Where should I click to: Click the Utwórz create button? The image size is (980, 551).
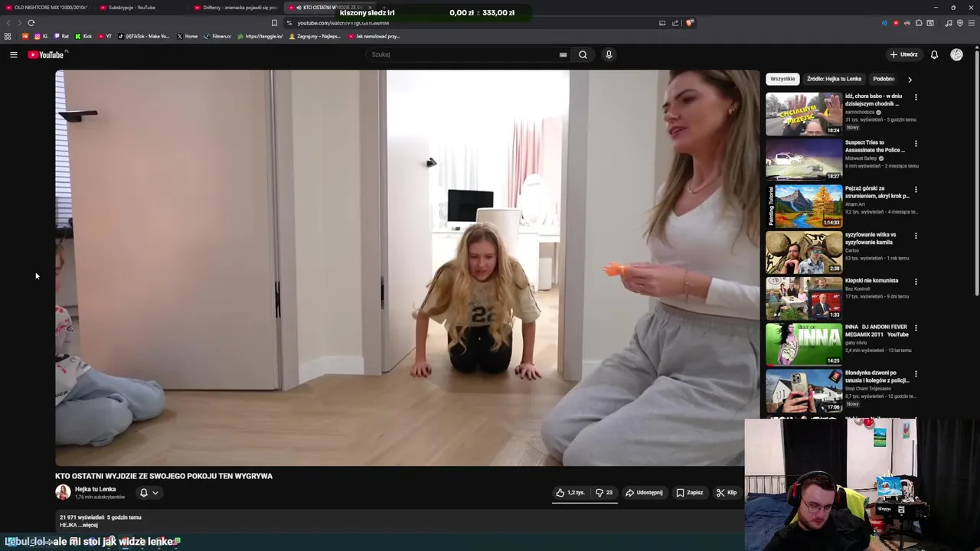(904, 54)
